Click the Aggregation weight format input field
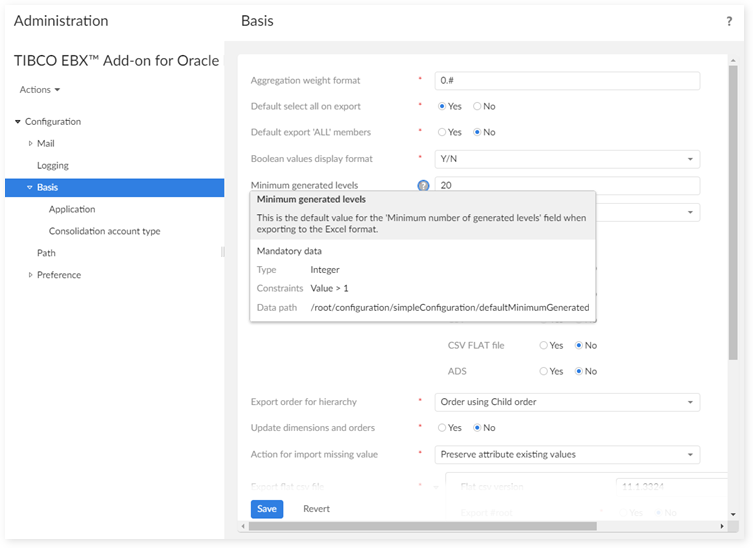 pos(568,81)
